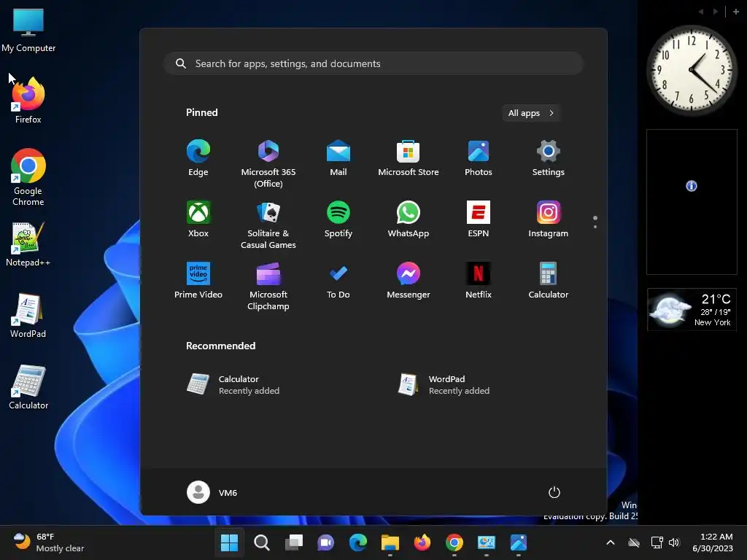This screenshot has height=560, width=747.
Task: Open the 68°F Mostly clear weather widget
Action: (48, 542)
